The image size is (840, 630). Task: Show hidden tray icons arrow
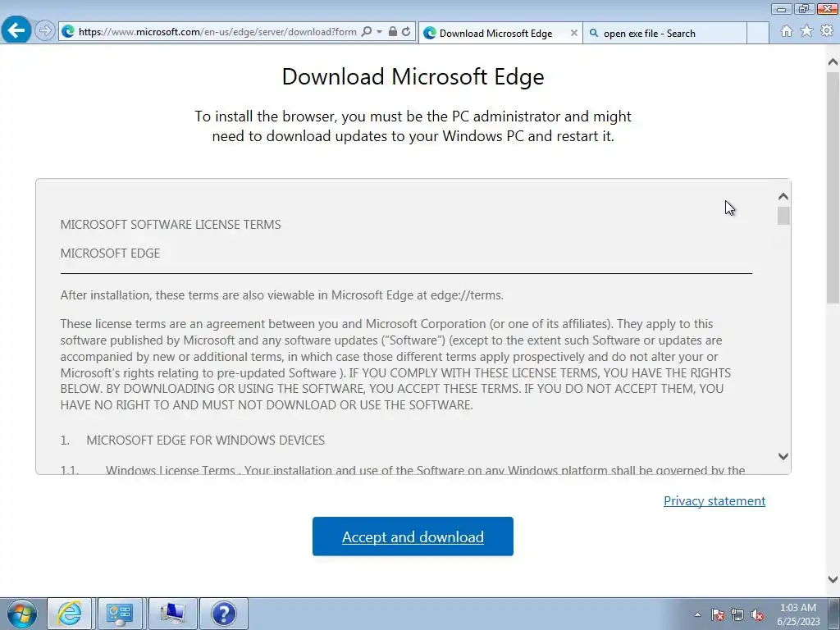697,614
